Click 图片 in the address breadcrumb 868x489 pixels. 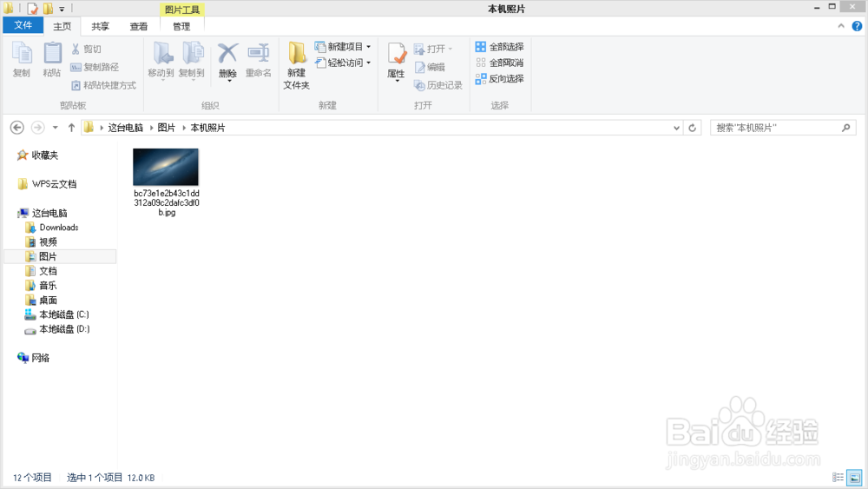point(166,128)
